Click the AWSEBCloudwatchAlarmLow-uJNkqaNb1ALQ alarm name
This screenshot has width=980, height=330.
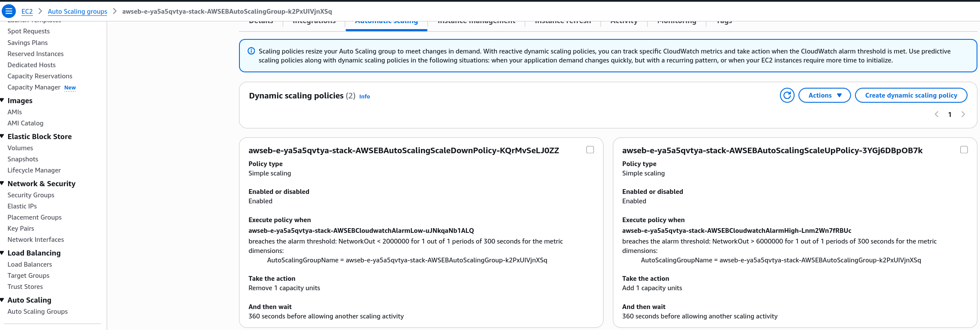[361, 231]
